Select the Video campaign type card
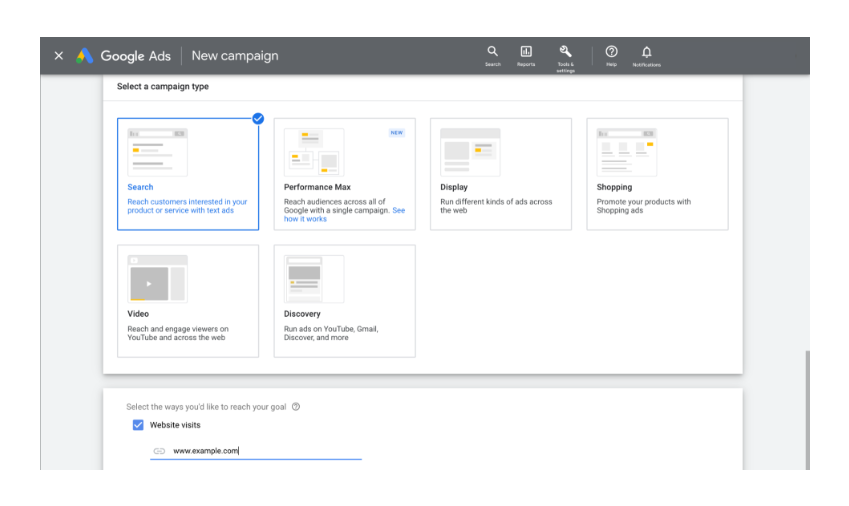Screen dimensions: 849x506 [188, 301]
